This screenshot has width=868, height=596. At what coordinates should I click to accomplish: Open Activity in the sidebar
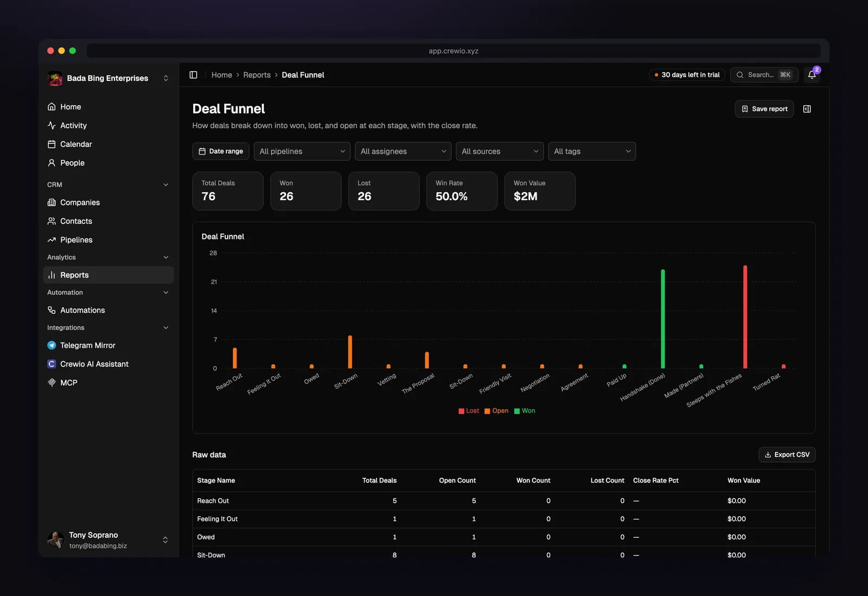[x=108, y=125]
